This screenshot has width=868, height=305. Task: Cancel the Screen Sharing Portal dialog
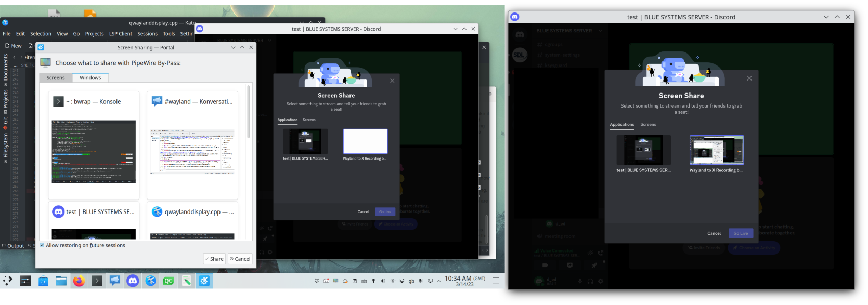(240, 259)
